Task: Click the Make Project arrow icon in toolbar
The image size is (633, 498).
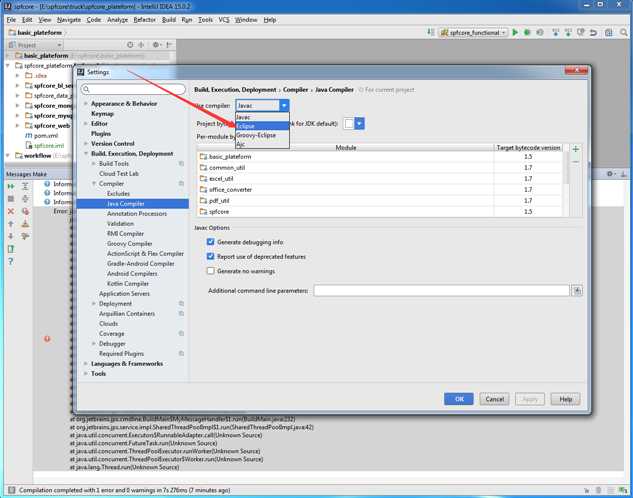Action: coord(431,32)
